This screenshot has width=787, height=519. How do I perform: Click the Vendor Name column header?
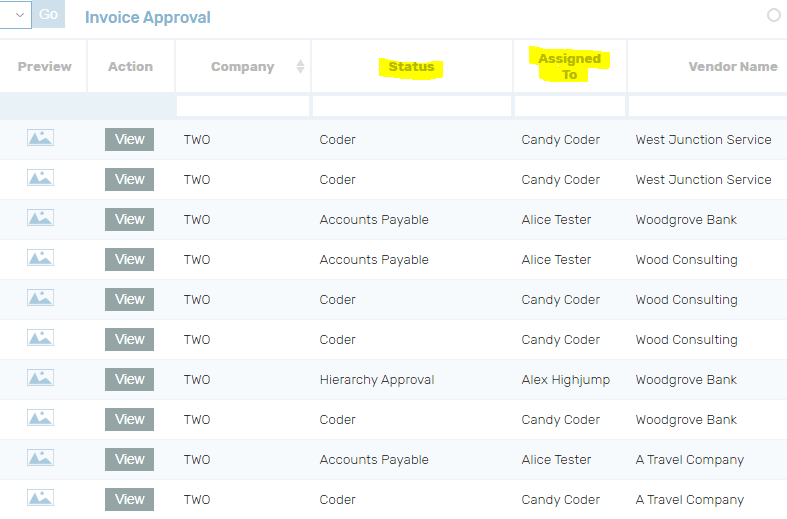click(x=732, y=67)
